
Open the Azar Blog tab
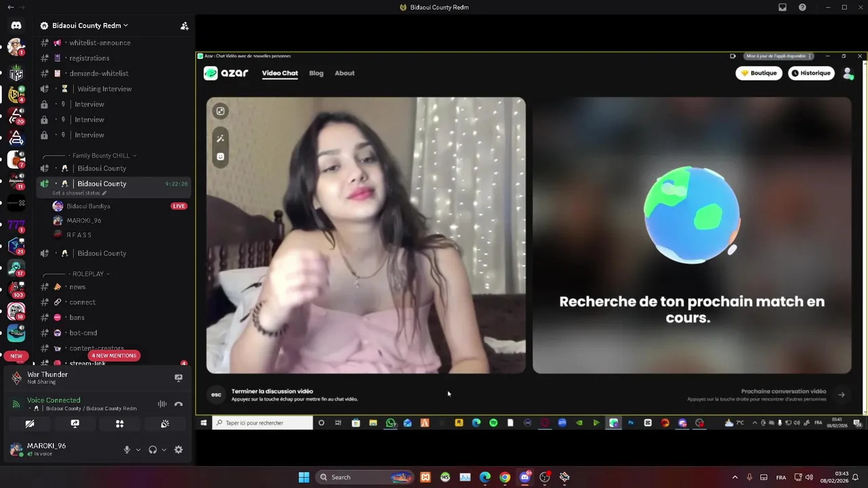(316, 73)
